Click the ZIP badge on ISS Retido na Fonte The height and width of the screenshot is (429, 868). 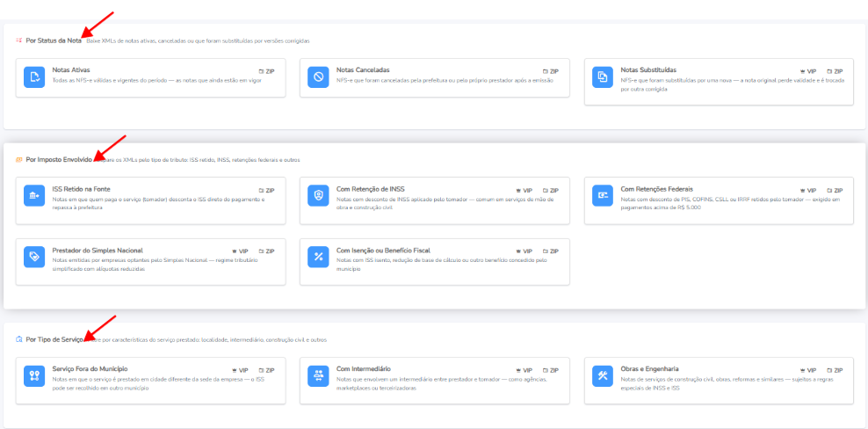tap(267, 190)
